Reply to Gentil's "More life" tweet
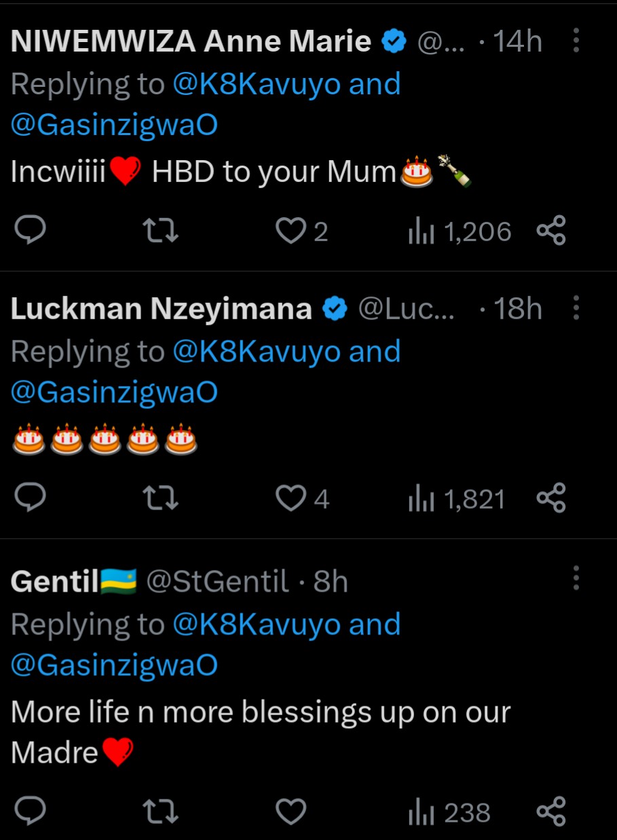Image resolution: width=617 pixels, height=840 pixels. 30,812
